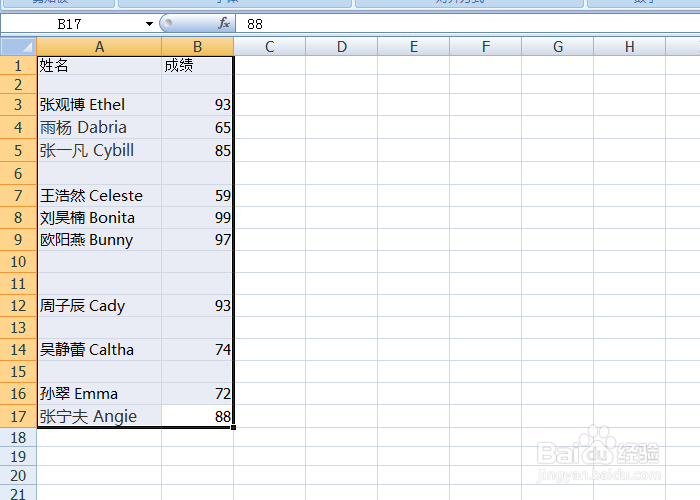Select column C header
The image size is (700, 500).
[270, 46]
